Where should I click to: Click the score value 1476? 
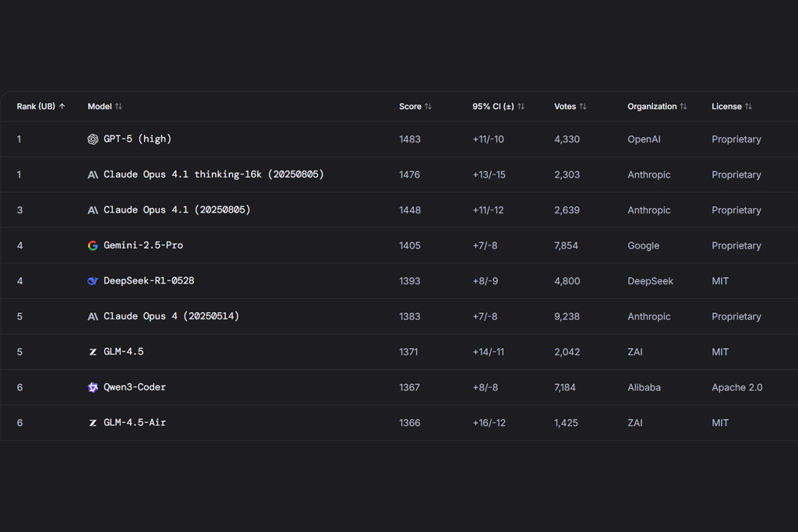coord(410,175)
